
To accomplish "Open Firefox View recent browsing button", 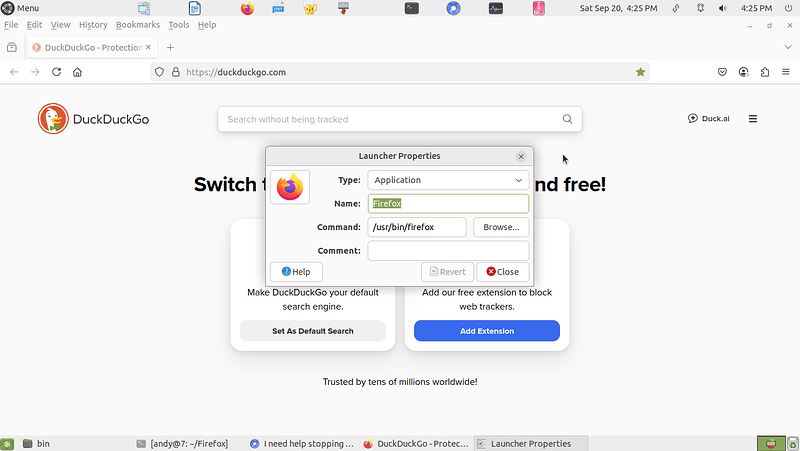I will point(12,47).
